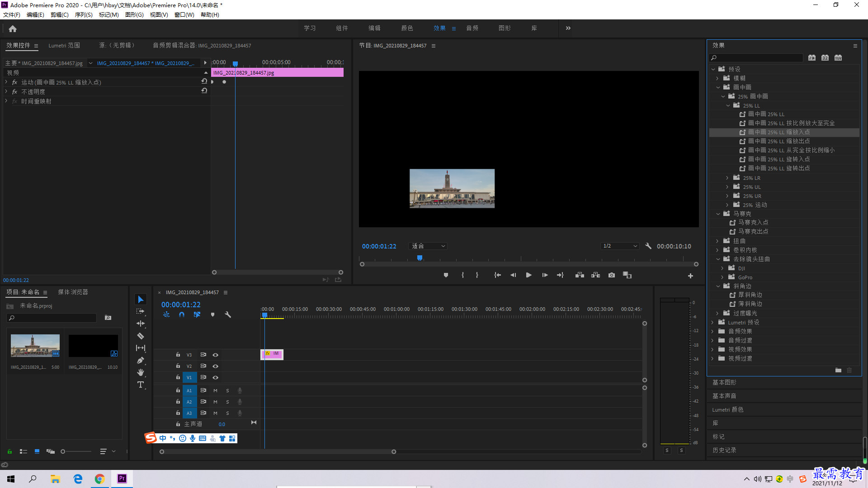Select the IMG_20210829 photo thumbnail in project
868x488 pixels.
(x=35, y=346)
